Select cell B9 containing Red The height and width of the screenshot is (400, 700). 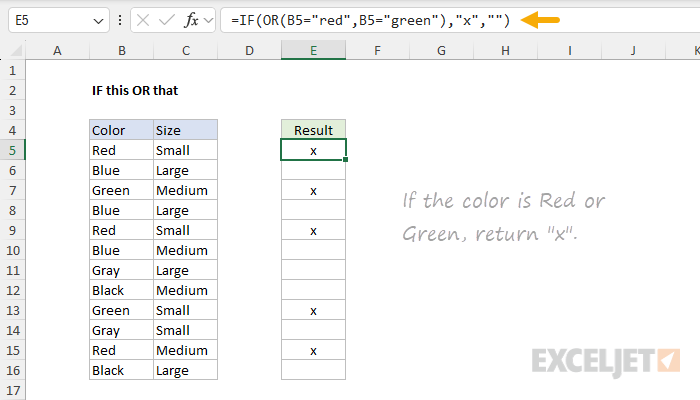[x=121, y=230]
